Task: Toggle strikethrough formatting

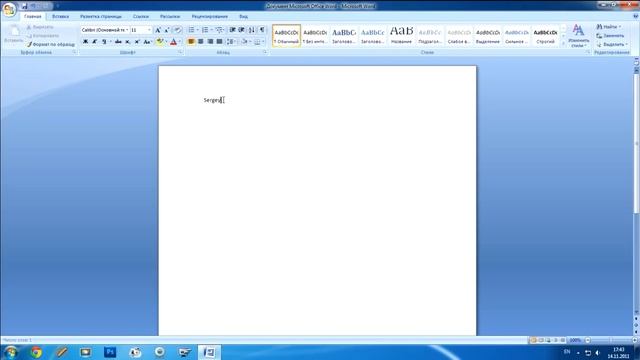Action: [x=118, y=42]
